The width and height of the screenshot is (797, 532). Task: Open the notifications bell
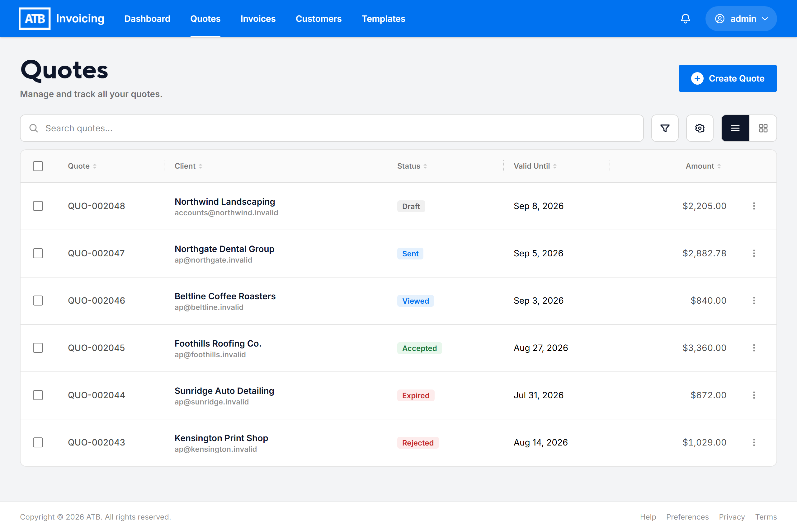coord(685,19)
